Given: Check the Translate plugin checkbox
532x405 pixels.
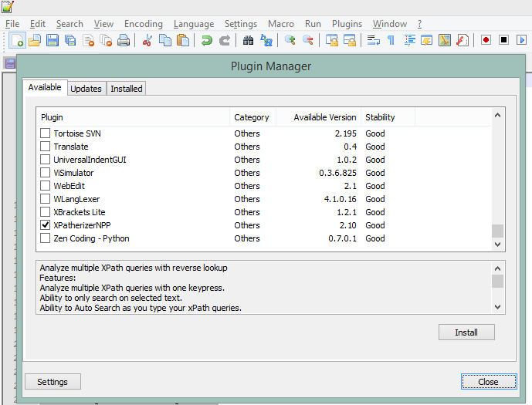Looking at the screenshot, I should [x=45, y=147].
